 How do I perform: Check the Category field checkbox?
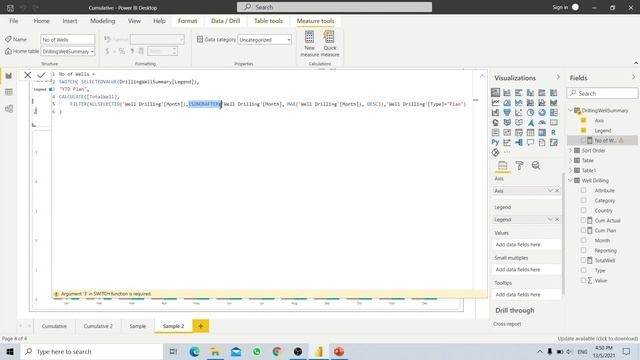[584, 200]
